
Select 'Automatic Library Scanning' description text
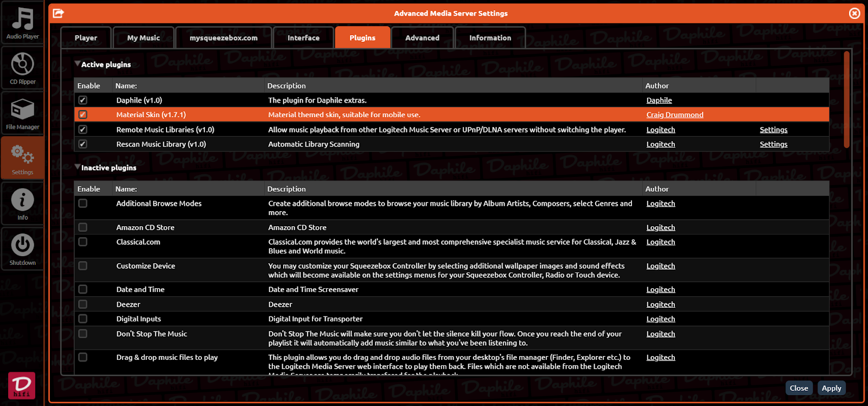(314, 144)
